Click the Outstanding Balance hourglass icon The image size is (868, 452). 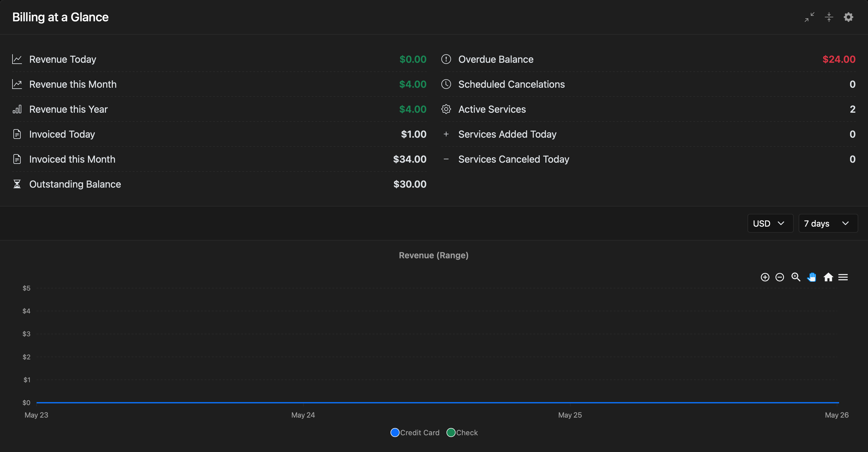pos(17,184)
